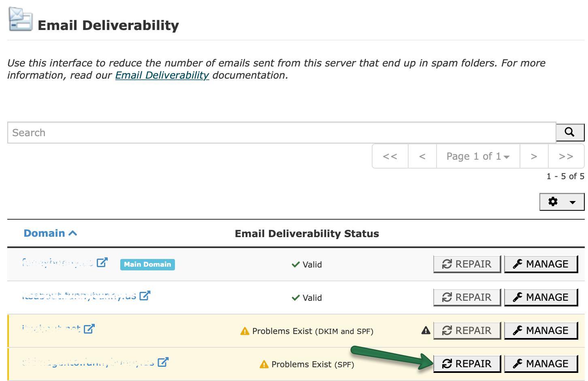Screen dimensions: 588x381
Task: Open external link icon in third domain row
Action: click(x=89, y=329)
